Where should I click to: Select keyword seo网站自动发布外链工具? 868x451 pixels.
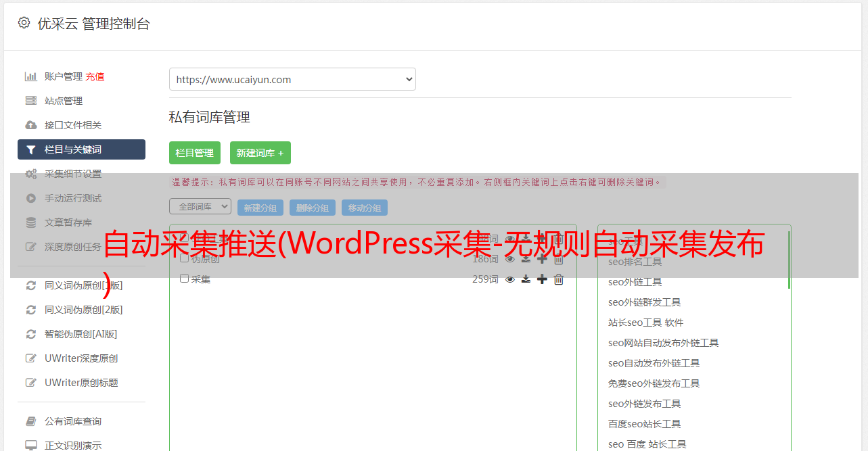pyautogui.click(x=664, y=343)
